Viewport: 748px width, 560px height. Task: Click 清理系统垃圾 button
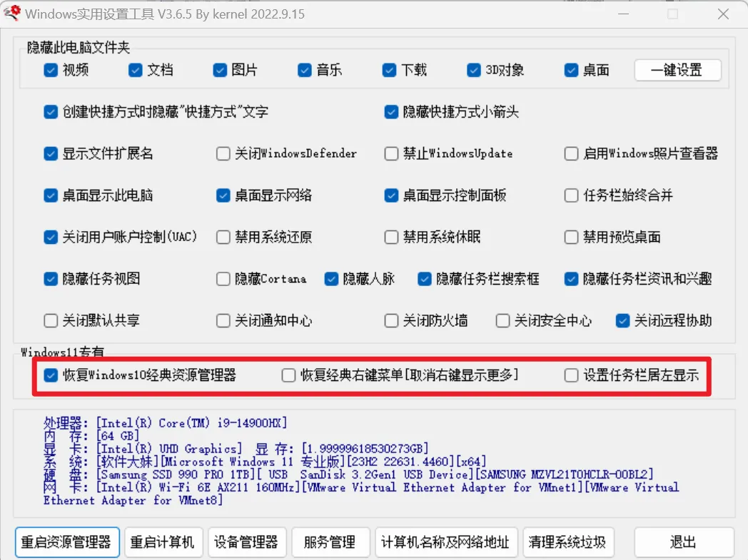[567, 542]
